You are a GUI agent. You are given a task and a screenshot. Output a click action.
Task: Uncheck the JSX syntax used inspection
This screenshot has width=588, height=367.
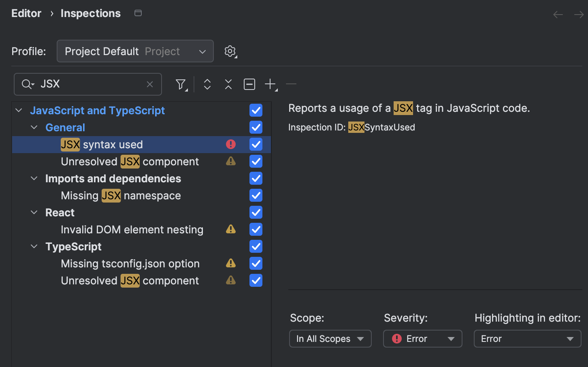point(256,144)
